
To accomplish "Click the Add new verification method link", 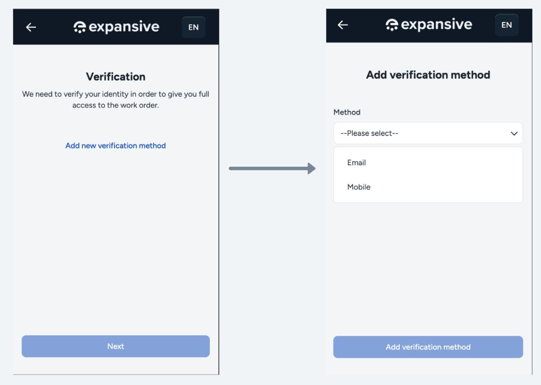I will click(x=116, y=146).
